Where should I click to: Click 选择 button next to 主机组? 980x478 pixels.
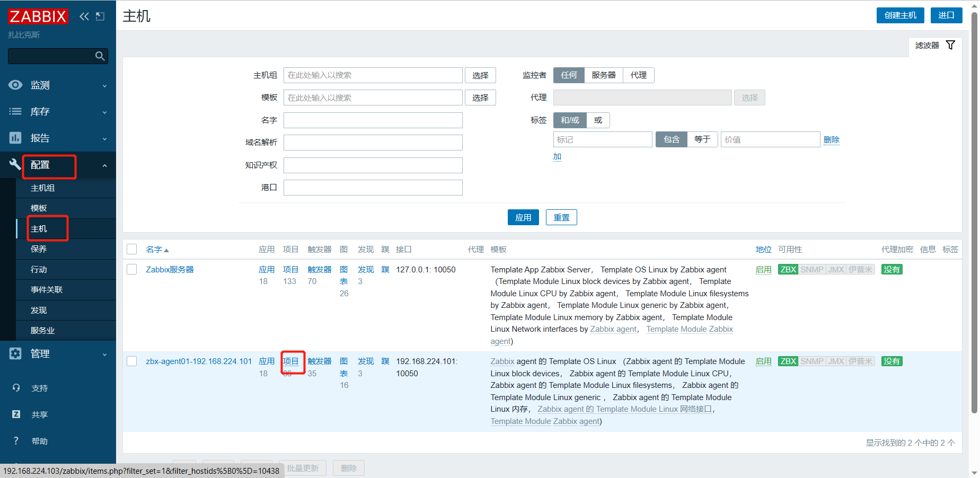(x=480, y=75)
